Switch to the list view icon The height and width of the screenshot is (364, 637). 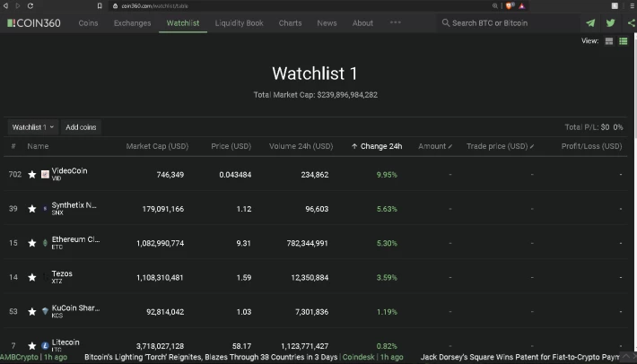pyautogui.click(x=624, y=41)
